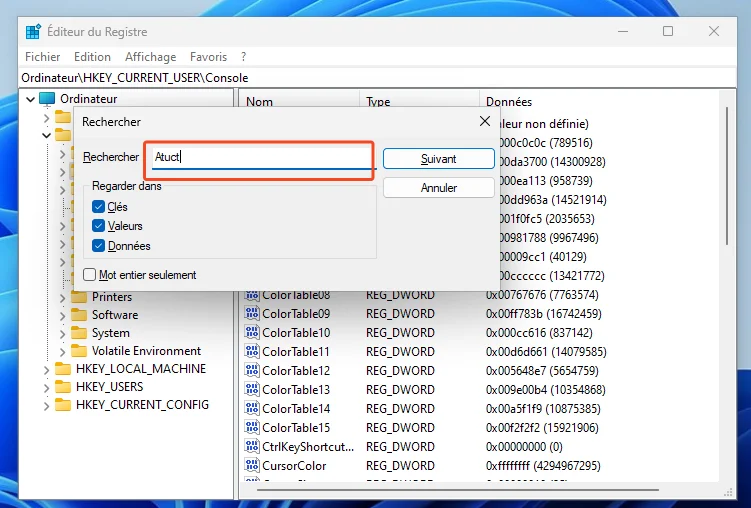Screen dimensions: 751x508
Task: Click the Registry Editor app icon in title bar
Action: [x=33, y=32]
